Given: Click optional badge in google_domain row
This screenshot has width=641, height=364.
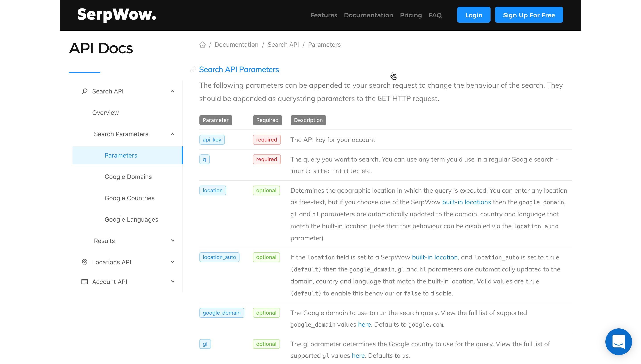Looking at the screenshot, I should click(266, 313).
